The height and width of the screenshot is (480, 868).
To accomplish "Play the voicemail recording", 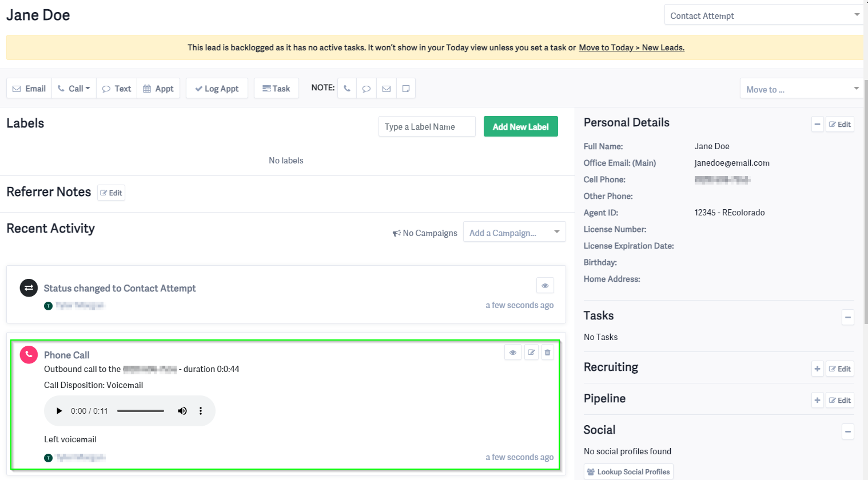I will (x=59, y=411).
